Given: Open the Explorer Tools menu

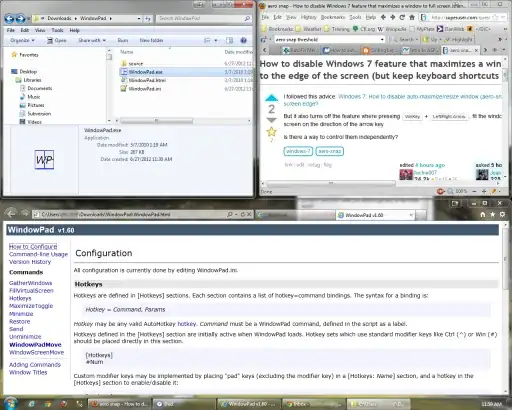Looking at the screenshot, I should [x=57, y=30].
